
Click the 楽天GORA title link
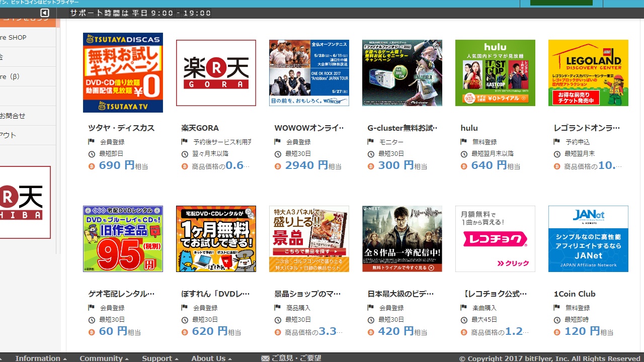click(x=200, y=128)
